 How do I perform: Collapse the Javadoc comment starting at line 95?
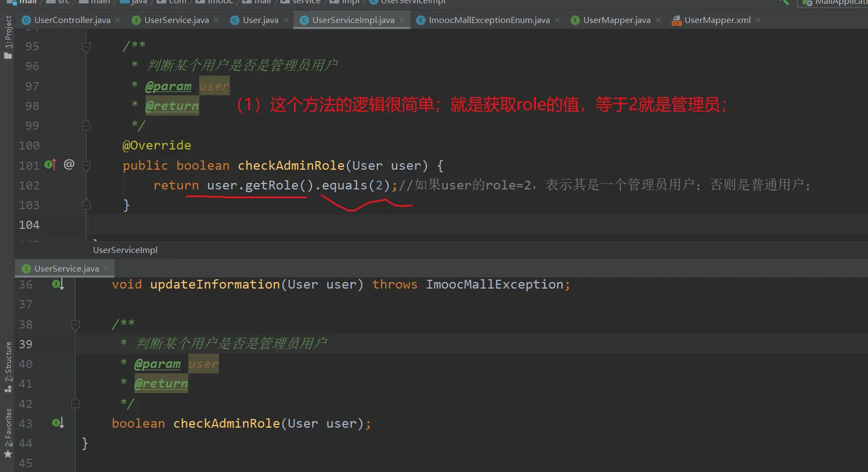click(86, 47)
